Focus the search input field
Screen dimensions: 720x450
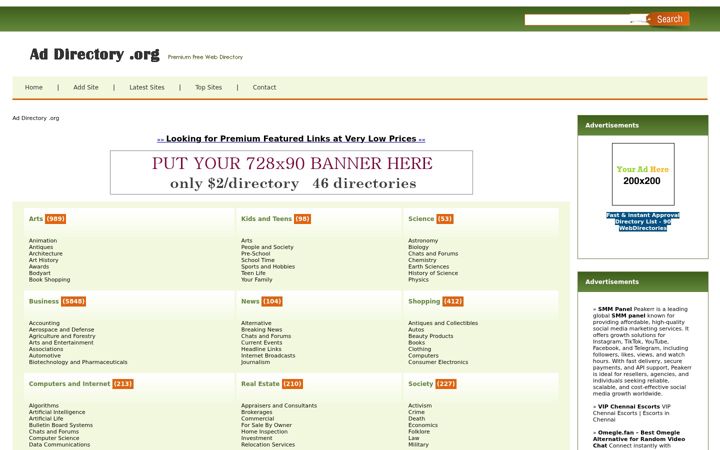tap(586, 19)
